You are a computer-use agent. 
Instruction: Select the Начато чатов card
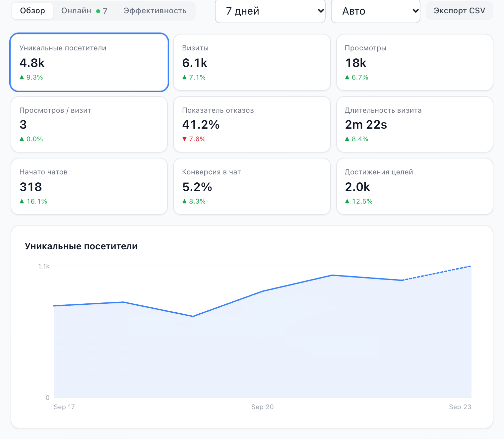click(89, 186)
